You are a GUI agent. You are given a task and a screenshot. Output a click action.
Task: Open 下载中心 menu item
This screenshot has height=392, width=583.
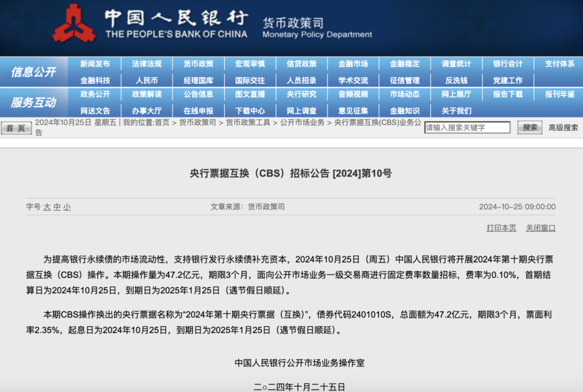click(x=250, y=111)
